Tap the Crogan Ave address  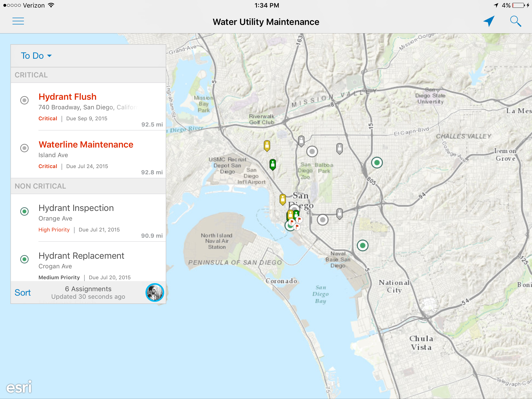click(x=55, y=266)
